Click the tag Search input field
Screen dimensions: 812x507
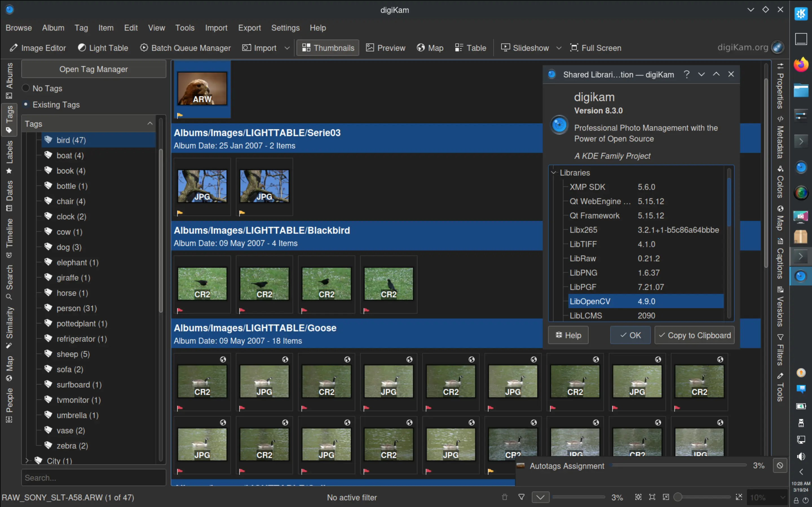coord(94,477)
